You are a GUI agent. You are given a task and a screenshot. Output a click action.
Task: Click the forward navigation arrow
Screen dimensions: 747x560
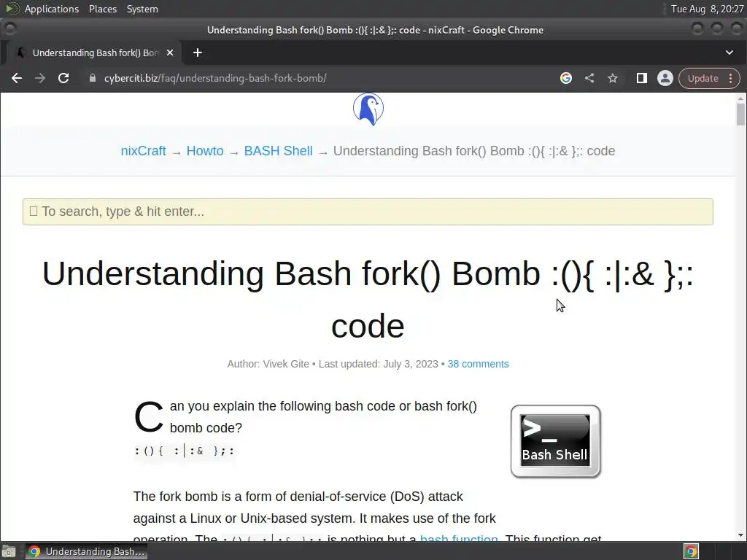pos(40,78)
